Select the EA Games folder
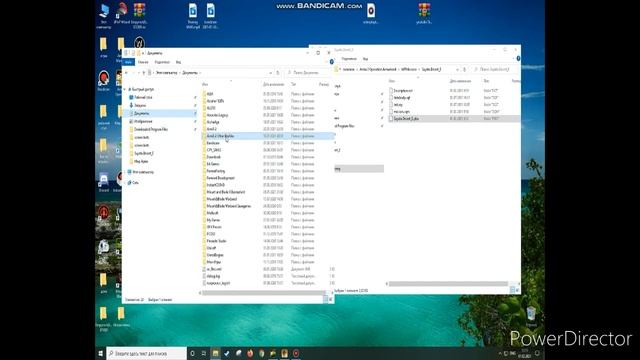Viewport: 640px width, 360px height. tap(212, 164)
